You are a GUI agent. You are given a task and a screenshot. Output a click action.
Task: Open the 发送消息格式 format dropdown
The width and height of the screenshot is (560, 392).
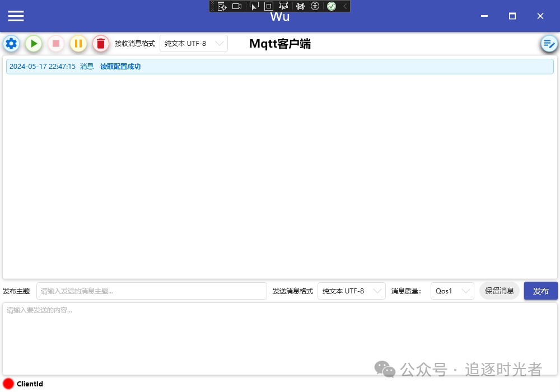(x=351, y=291)
